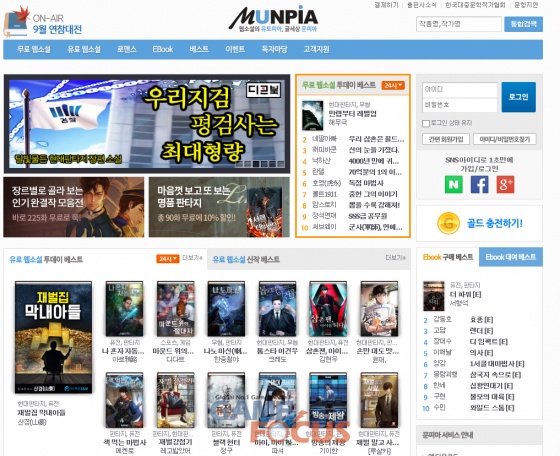Open the 유료 웹소설 menu
This screenshot has height=456, width=560.
[x=84, y=49]
